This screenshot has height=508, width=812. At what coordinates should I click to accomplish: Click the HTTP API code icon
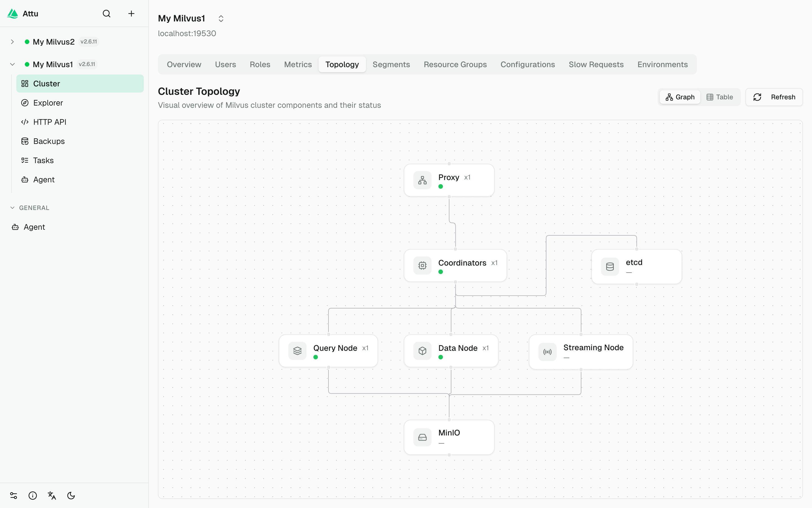pyautogui.click(x=25, y=122)
